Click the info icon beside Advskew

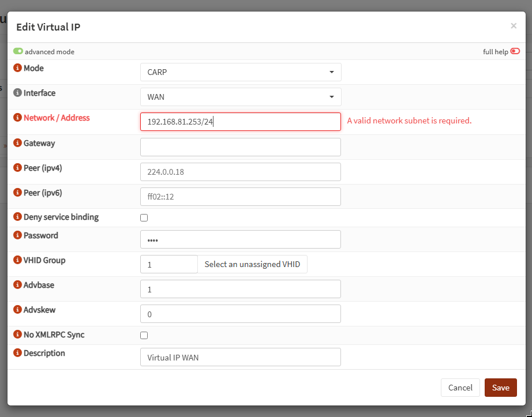(17, 309)
